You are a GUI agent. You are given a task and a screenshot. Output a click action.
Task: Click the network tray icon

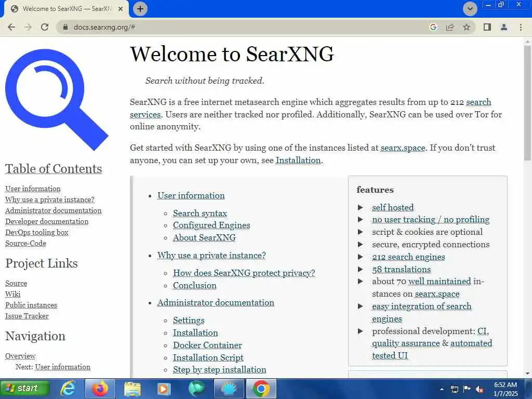[455, 389]
